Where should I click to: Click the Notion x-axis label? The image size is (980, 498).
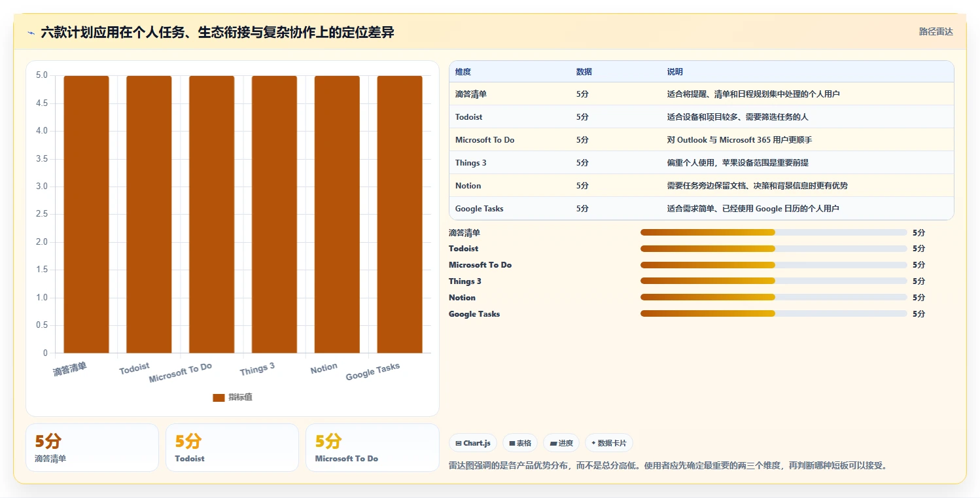coord(324,368)
